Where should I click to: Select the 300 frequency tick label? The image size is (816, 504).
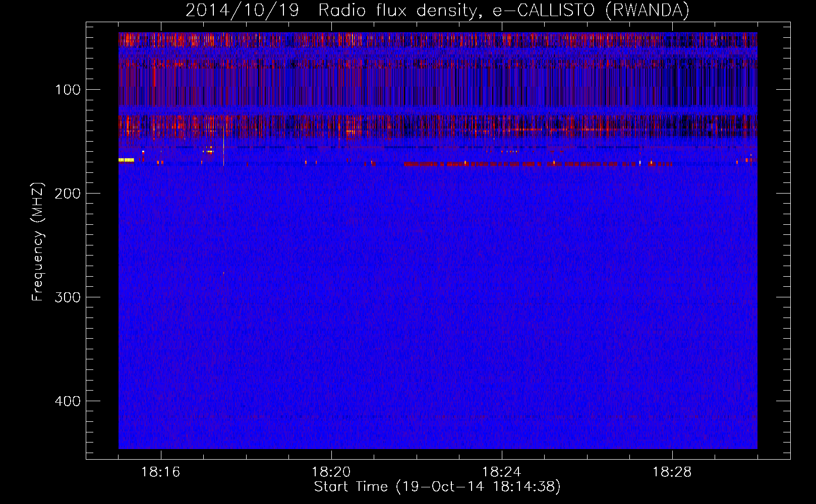click(68, 297)
